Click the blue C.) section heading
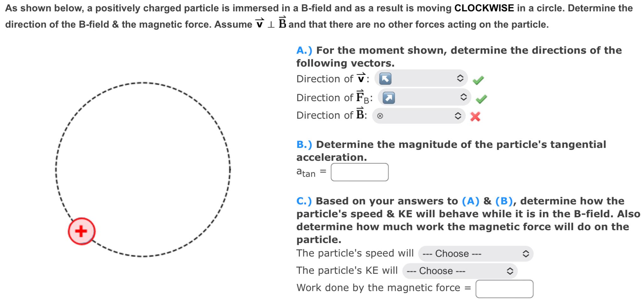Screen dimensions: 644x302 click(303, 201)
